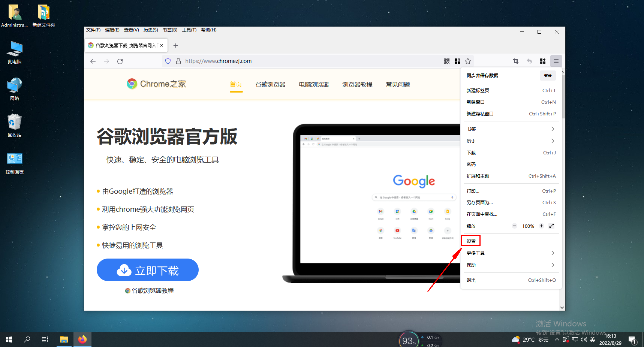Click the back navigation arrow
The height and width of the screenshot is (347, 644).
(x=93, y=61)
